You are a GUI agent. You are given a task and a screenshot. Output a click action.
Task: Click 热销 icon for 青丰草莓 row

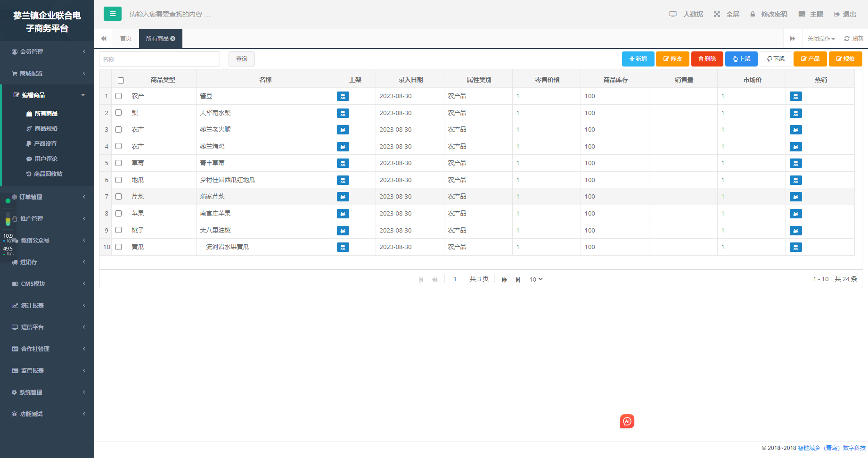click(x=796, y=163)
